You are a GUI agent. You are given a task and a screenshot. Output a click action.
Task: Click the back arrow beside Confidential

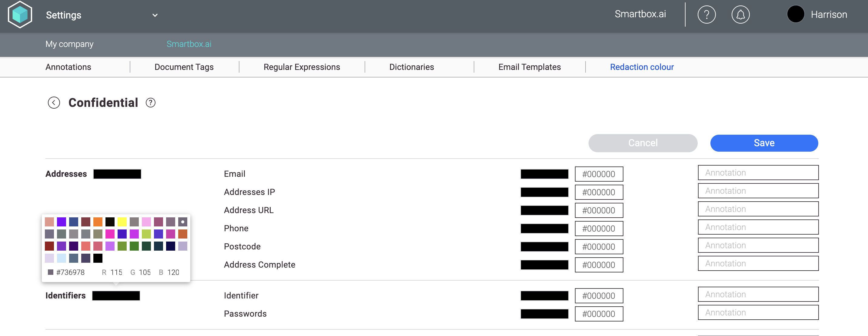[x=54, y=103]
